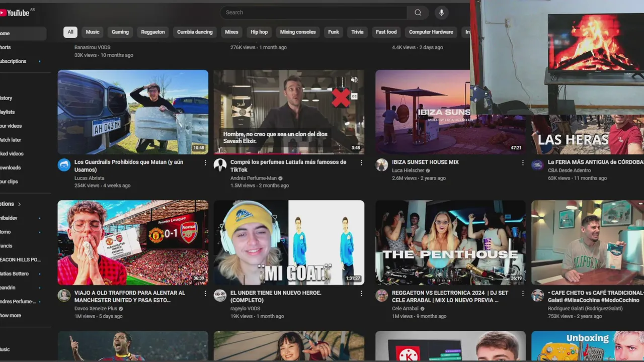This screenshot has width=644, height=362.
Task: Open Luca Hielscher channel avatar
Action: point(382,165)
